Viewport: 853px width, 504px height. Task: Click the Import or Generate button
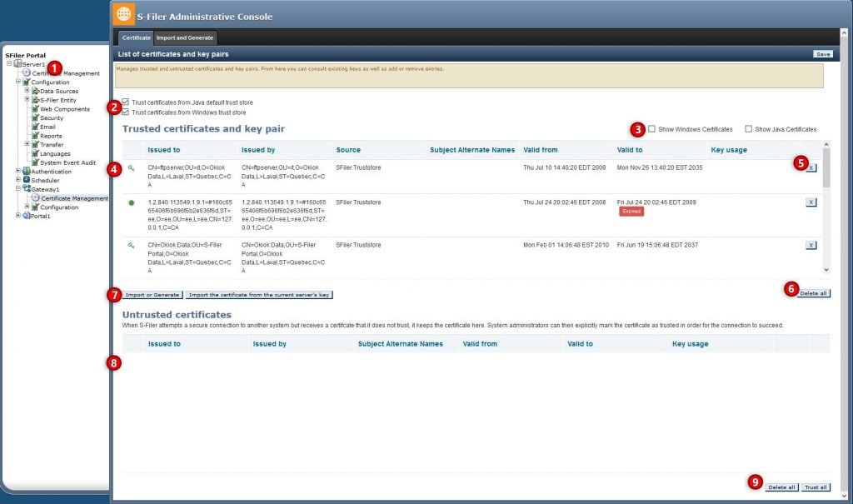point(152,294)
